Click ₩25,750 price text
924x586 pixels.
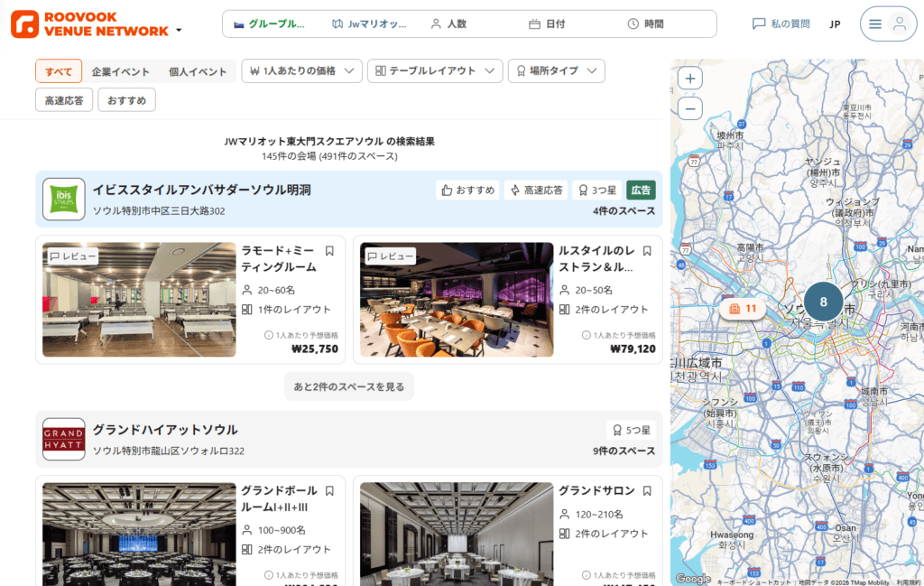point(315,349)
